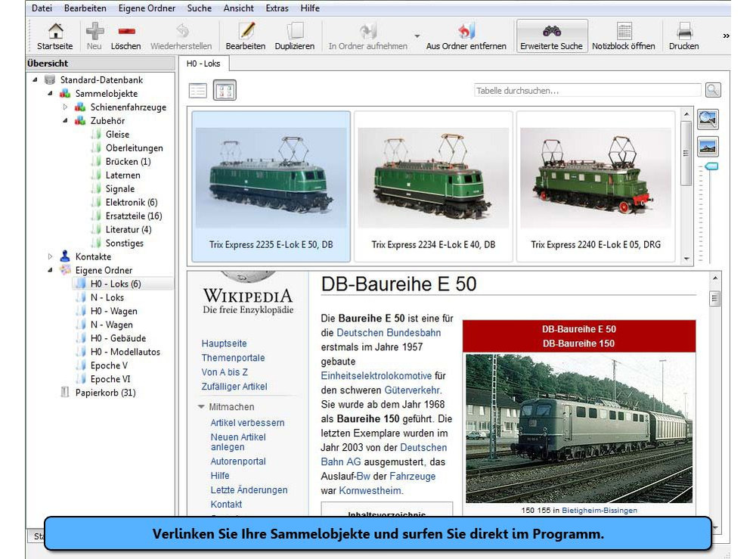
Task: Select Trix Express 2240 E-Lok E 05 thumbnail
Action: [x=596, y=187]
